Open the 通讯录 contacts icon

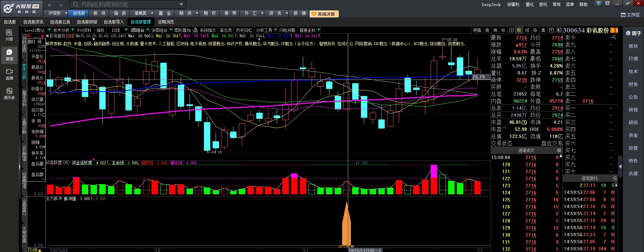point(9,93)
